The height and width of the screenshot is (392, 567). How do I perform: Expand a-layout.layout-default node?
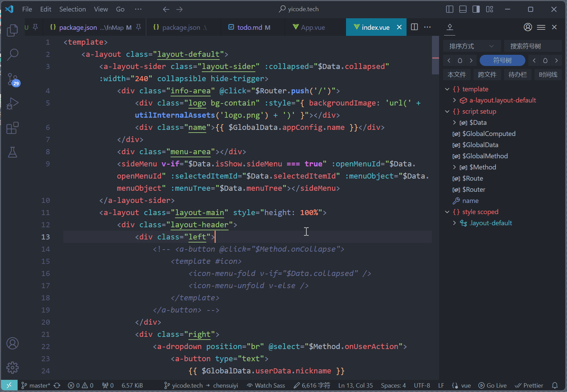tap(454, 100)
